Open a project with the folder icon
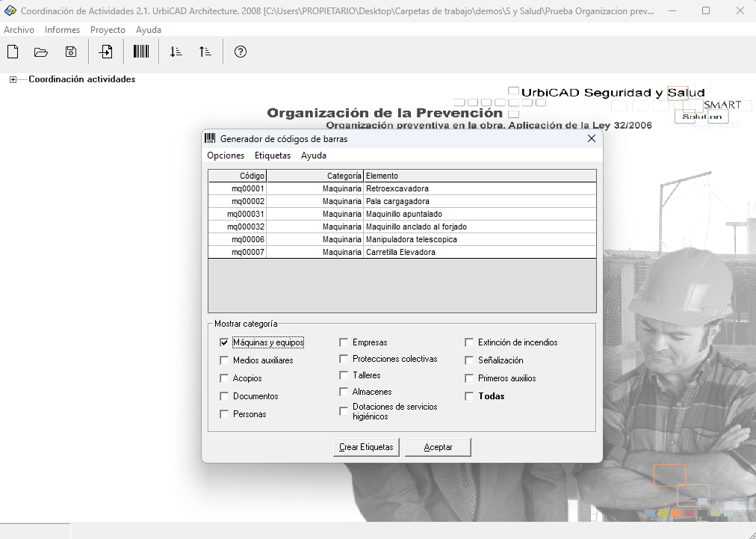Image resolution: width=756 pixels, height=539 pixels. pyautogui.click(x=41, y=52)
